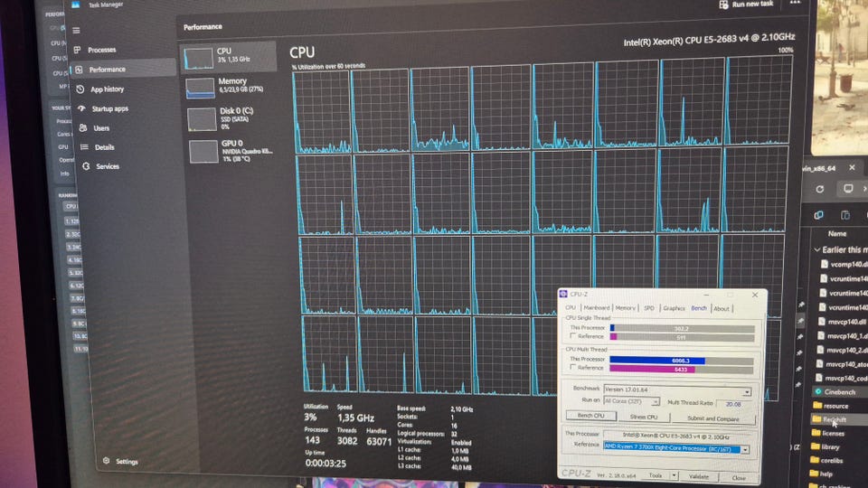Screen dimensions: 868x488
Task: Enable Multi Thread Reference checkbox in CPU-Z
Action: click(573, 368)
